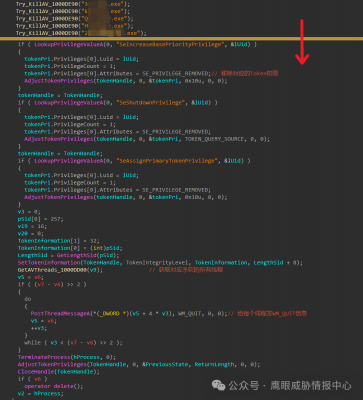
Task: Select TokenIntegrityLevel in the SetTokenInformation call
Action: [158, 263]
